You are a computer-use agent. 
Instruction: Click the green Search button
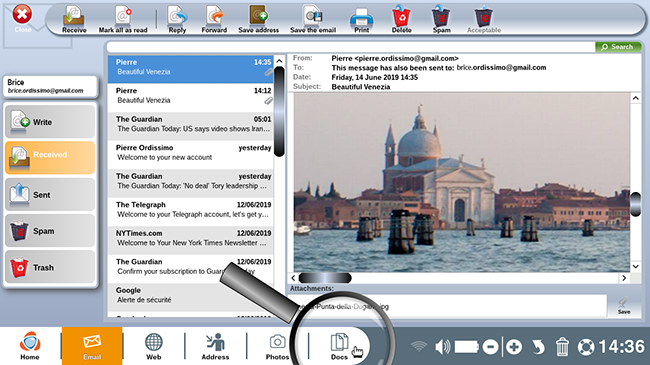pos(618,47)
